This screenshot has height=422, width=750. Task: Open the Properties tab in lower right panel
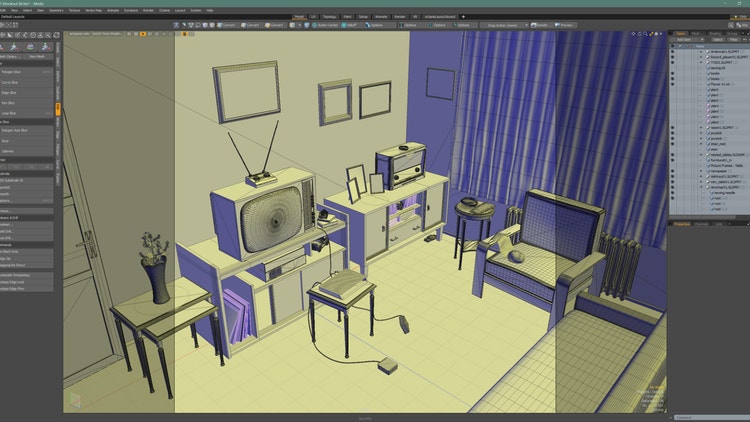click(x=682, y=224)
